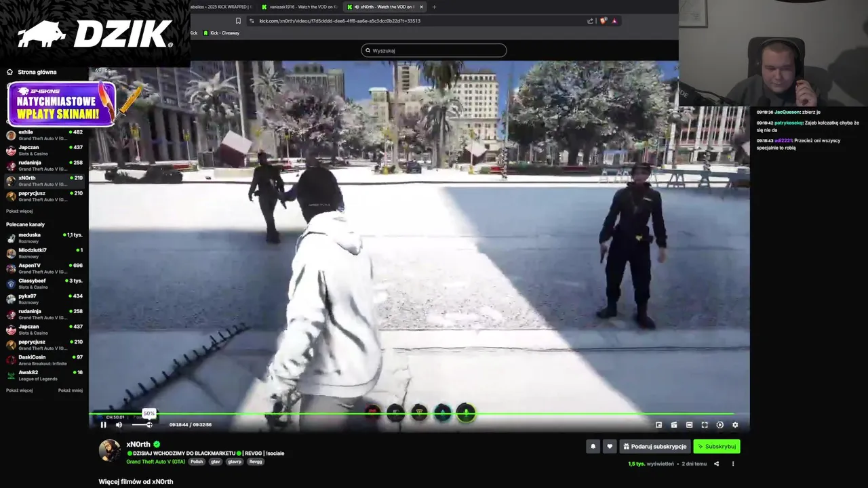
Task: Select the gtavrp tag
Action: (x=235, y=462)
